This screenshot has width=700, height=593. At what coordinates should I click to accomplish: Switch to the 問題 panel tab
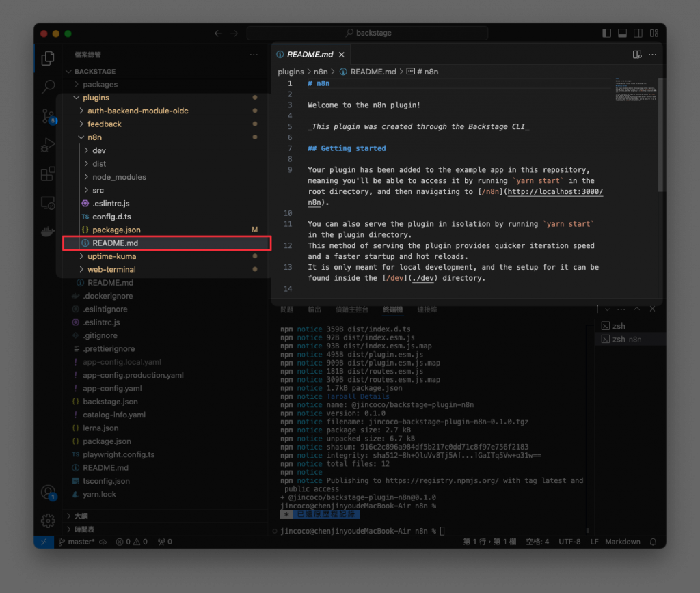[x=286, y=309]
